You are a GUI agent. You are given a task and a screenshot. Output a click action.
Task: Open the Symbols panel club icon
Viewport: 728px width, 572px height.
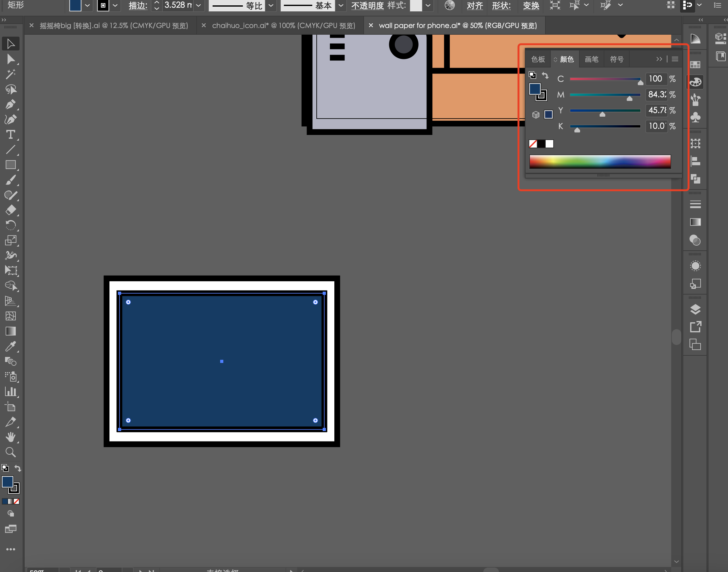tap(695, 117)
